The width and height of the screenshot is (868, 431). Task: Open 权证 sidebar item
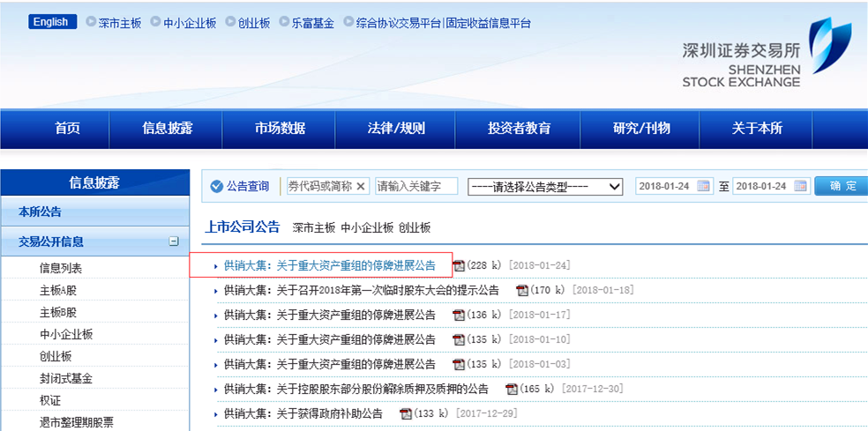[49, 400]
